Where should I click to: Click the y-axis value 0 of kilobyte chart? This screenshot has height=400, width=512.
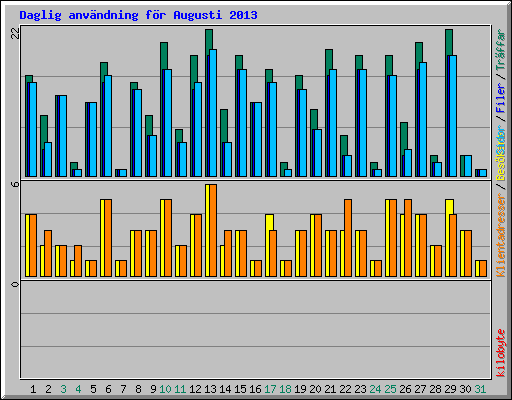pyautogui.click(x=15, y=284)
